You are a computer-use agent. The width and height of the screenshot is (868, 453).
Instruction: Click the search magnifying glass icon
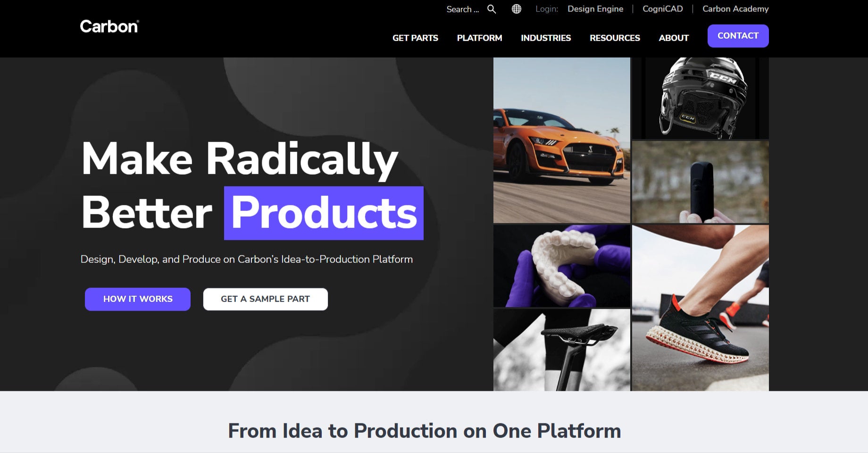click(x=492, y=9)
